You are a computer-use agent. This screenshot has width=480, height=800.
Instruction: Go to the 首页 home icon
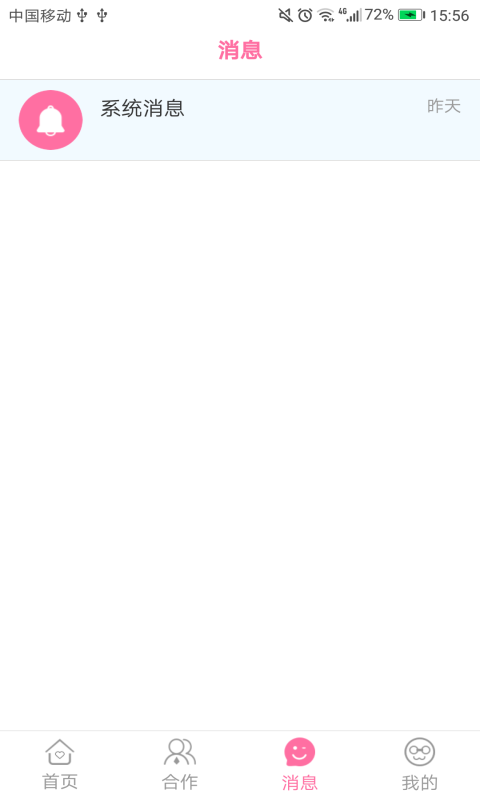tap(60, 752)
